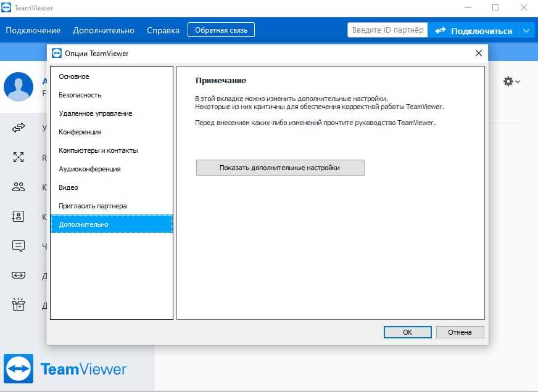The width and height of the screenshot is (538, 392).
Task: Open the Подключение menu
Action: point(33,30)
